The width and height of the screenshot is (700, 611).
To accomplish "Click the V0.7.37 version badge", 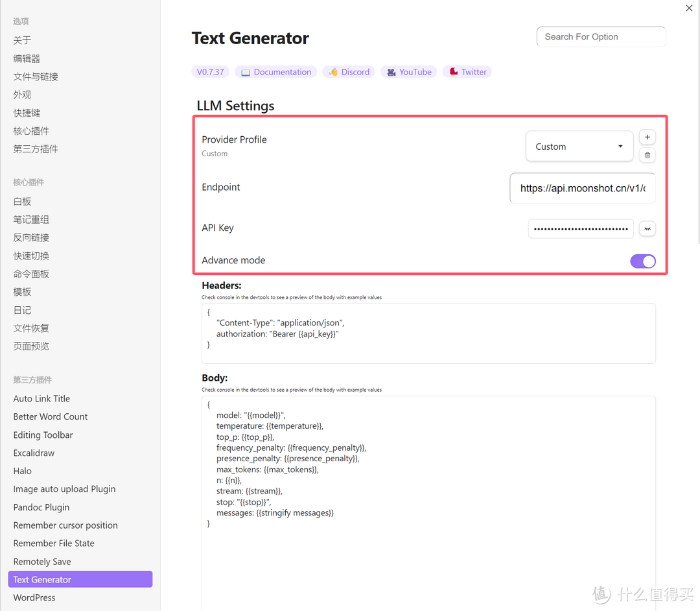I will click(210, 72).
